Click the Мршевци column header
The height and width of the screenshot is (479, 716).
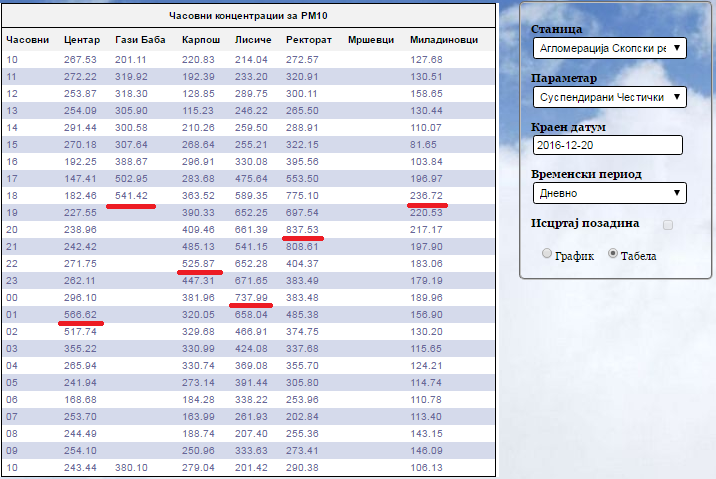pyautogui.click(x=371, y=40)
